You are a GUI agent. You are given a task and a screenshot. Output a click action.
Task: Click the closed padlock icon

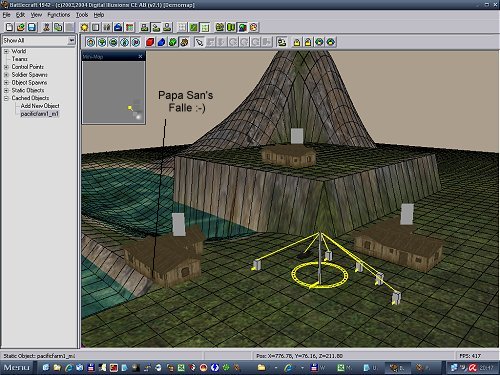coord(297,42)
